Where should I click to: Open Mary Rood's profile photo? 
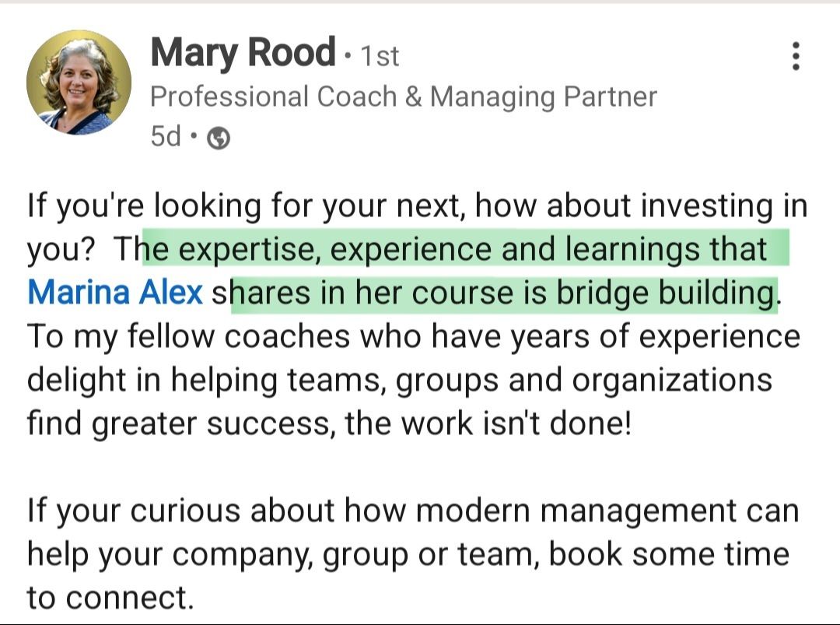79,84
